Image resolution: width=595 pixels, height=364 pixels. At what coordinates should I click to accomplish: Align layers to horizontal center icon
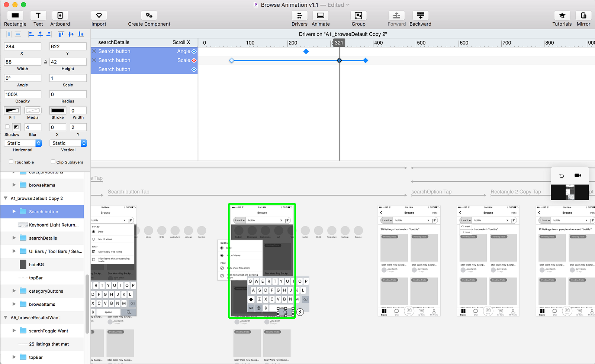click(40, 34)
